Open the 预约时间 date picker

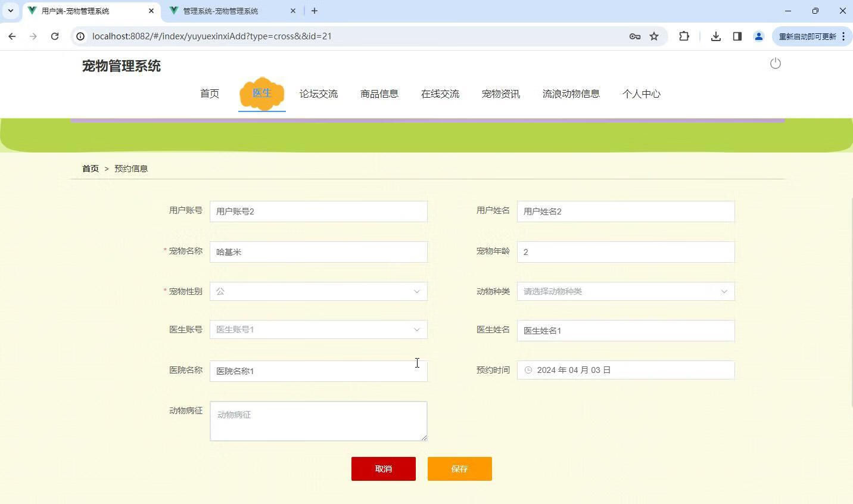click(626, 370)
